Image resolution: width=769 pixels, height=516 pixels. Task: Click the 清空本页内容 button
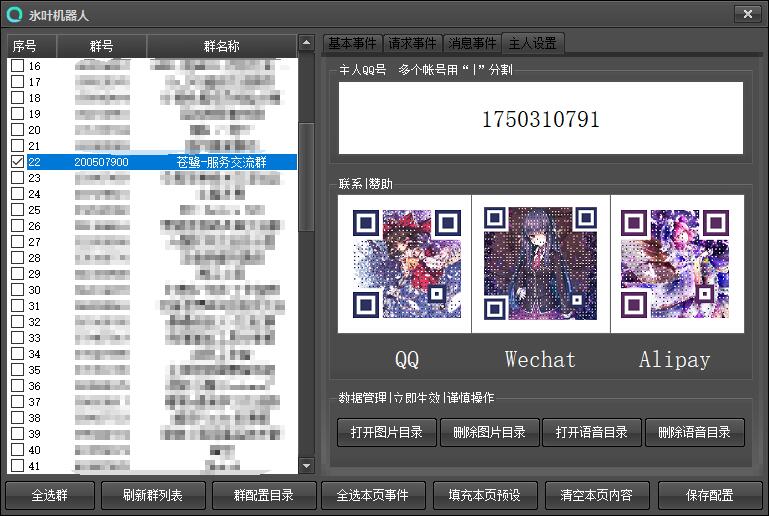[597, 495]
